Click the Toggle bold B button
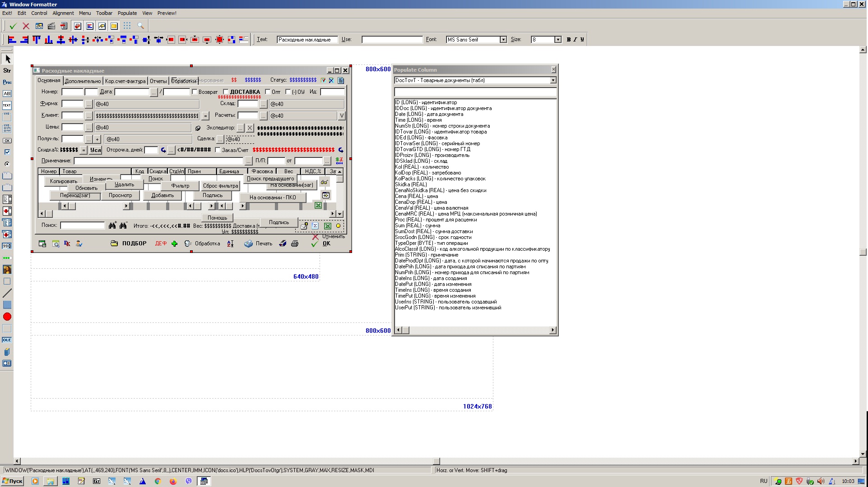The image size is (868, 487). click(568, 40)
